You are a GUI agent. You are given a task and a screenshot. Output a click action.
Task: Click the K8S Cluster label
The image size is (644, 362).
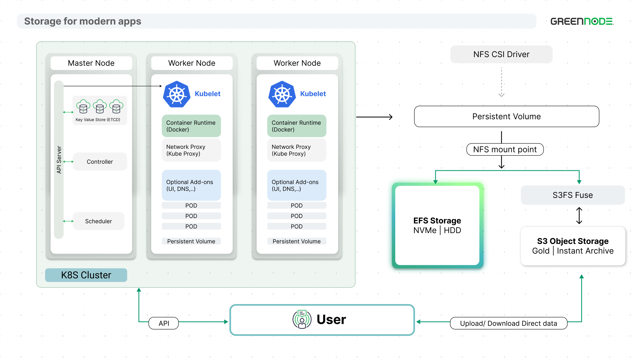[86, 275]
